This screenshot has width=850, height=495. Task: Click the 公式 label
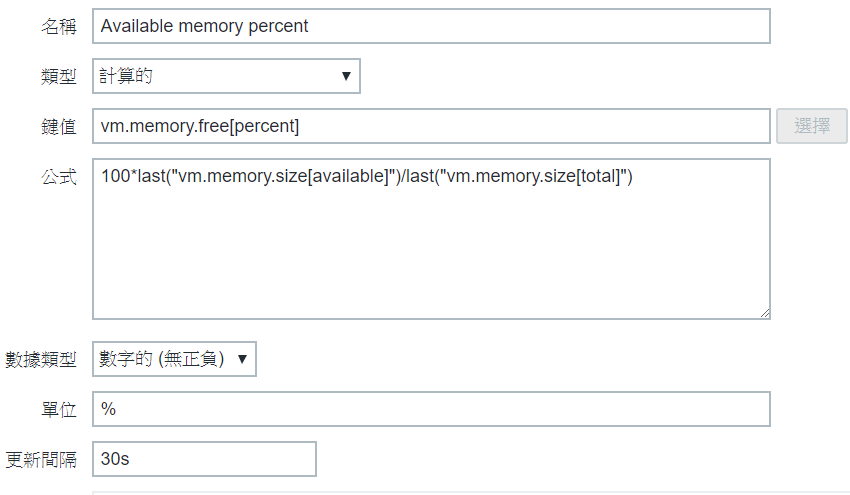pyautogui.click(x=58, y=177)
